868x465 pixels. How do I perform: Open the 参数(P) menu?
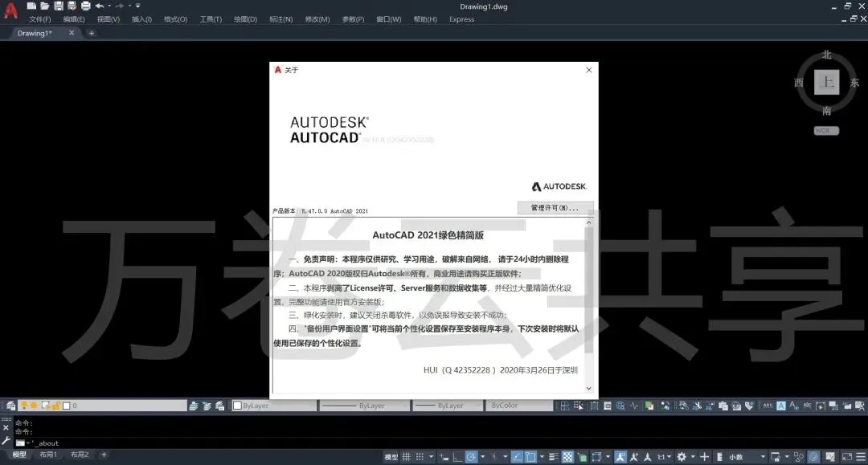353,19
